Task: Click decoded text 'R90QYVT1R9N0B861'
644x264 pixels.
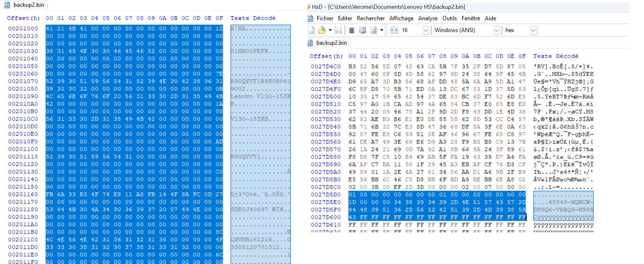Action: click(x=261, y=81)
